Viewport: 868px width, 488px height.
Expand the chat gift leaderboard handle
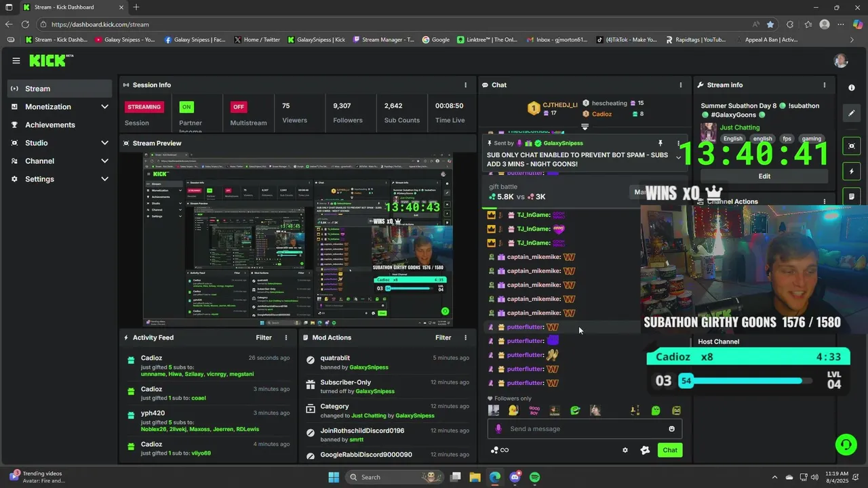(585, 126)
